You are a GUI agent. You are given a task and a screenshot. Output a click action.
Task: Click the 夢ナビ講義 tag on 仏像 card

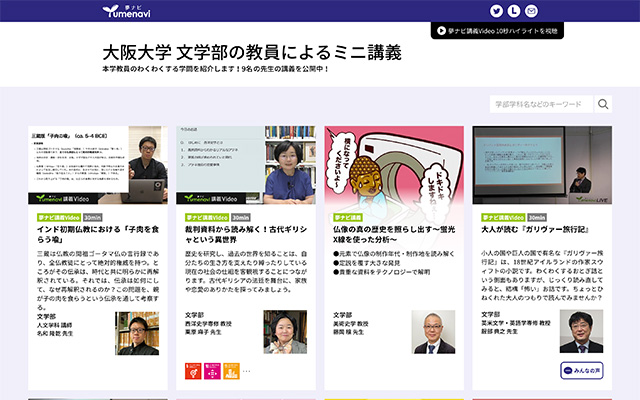[x=348, y=218]
